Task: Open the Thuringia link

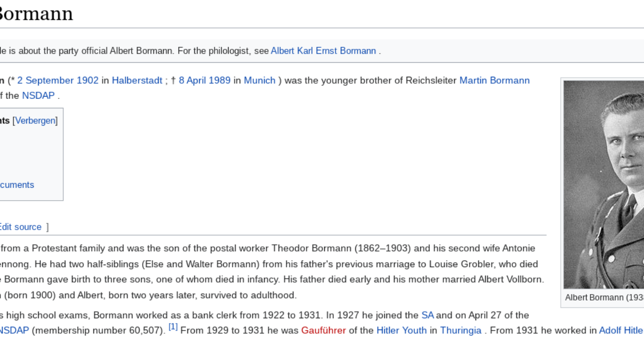Action: point(461,331)
